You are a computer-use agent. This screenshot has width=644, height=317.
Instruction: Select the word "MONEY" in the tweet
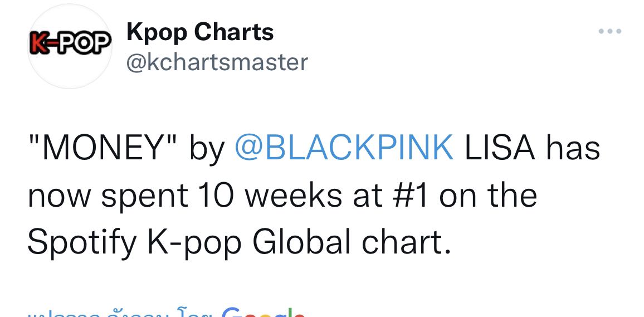(x=103, y=148)
